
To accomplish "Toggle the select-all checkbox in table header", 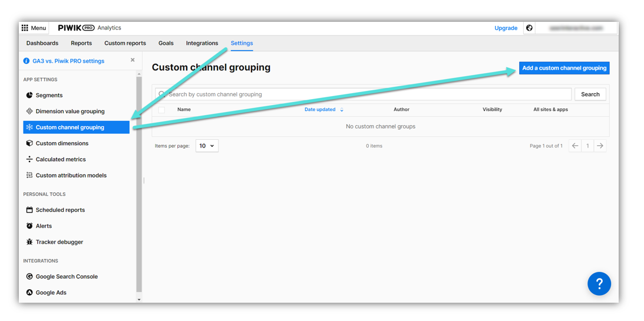I will click(x=162, y=110).
